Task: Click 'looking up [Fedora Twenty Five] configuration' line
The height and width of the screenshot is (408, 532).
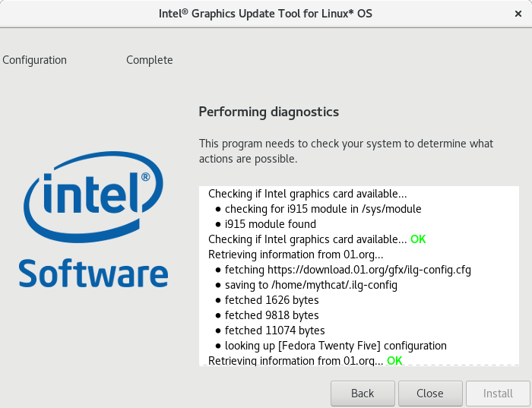Action: (336, 346)
